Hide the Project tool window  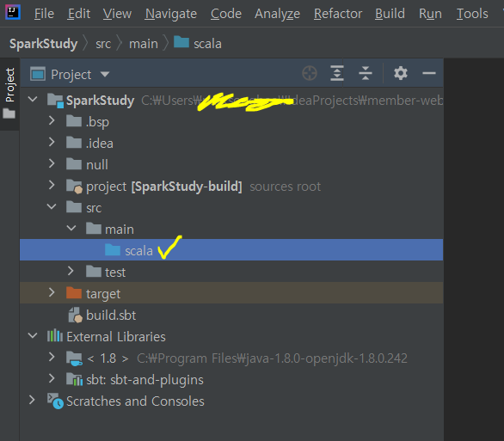(x=429, y=73)
